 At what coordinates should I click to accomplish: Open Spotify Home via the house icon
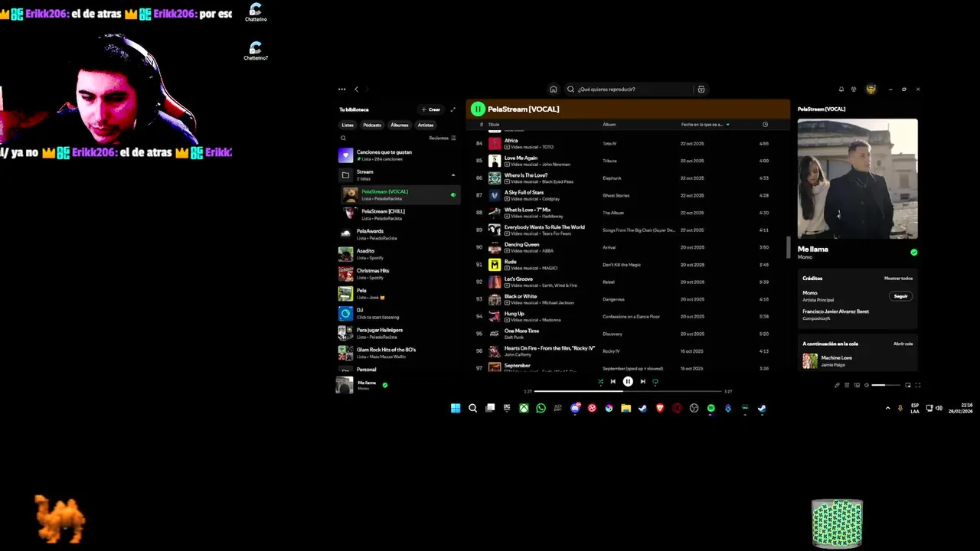click(554, 90)
